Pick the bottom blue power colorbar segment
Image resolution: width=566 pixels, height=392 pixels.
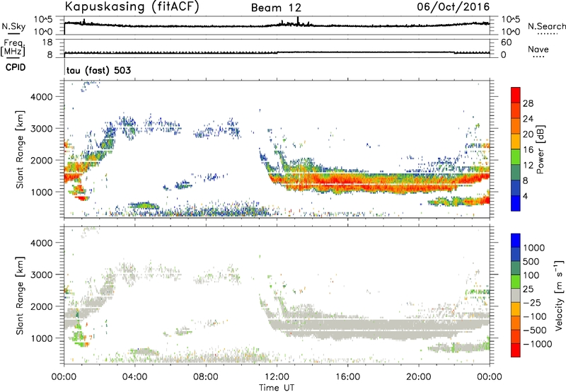coord(516,203)
